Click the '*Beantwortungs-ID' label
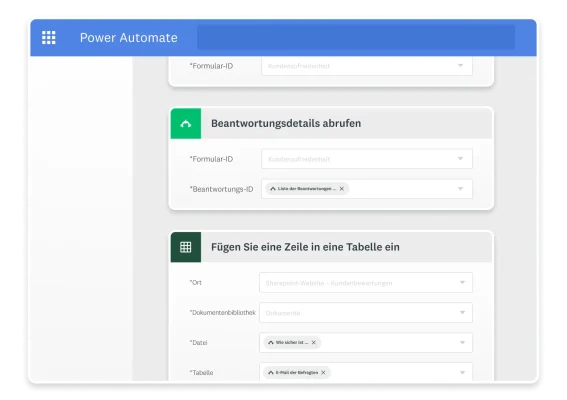Image resolution: width=567 pixels, height=400 pixels. [x=221, y=189]
